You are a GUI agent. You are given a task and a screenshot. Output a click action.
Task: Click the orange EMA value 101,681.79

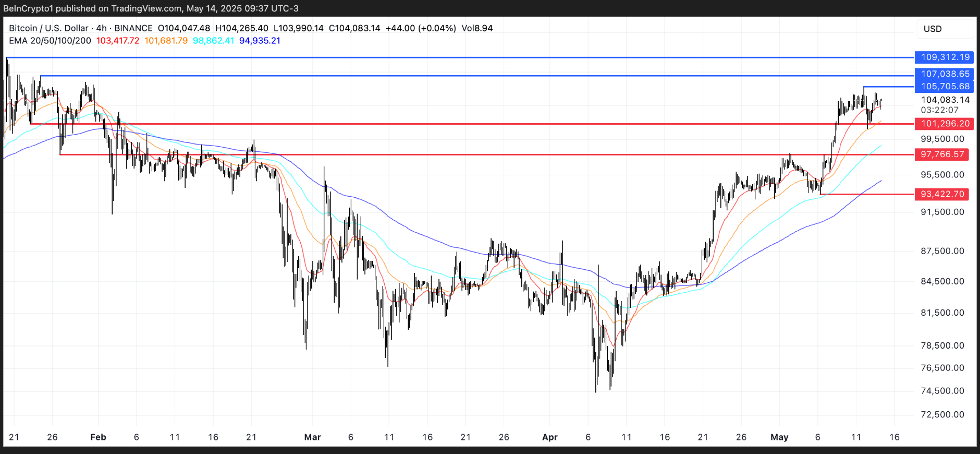click(x=166, y=41)
